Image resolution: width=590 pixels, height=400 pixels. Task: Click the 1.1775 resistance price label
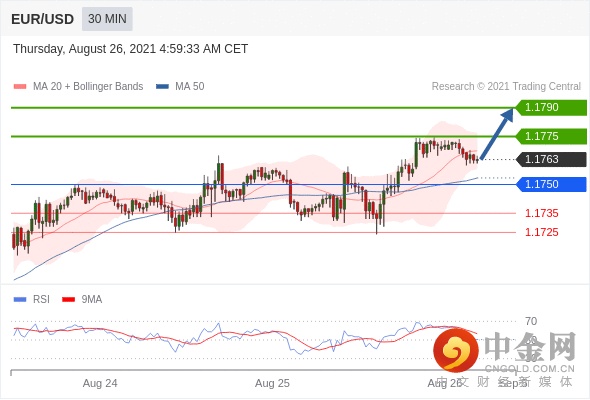551,136
